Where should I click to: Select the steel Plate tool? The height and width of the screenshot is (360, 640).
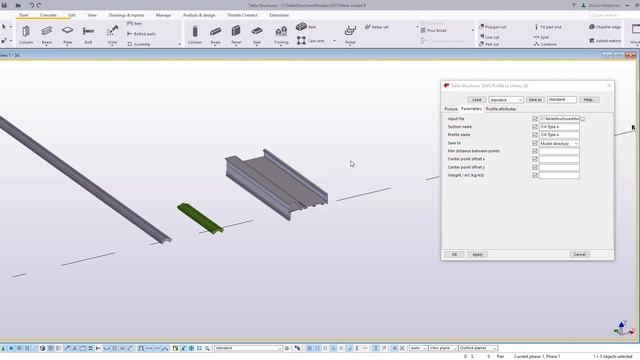[67, 34]
